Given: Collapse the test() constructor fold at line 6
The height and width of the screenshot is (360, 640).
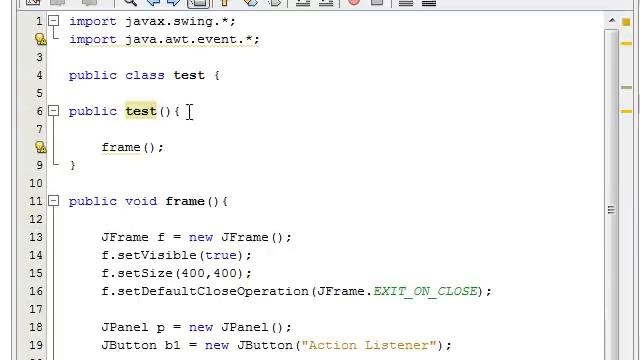Looking at the screenshot, I should [53, 111].
